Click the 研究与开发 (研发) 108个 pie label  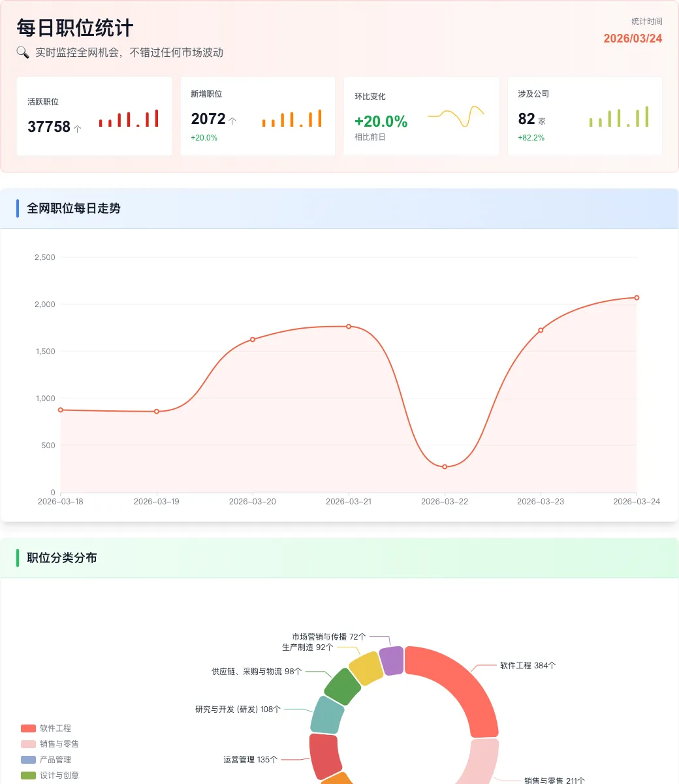238,710
